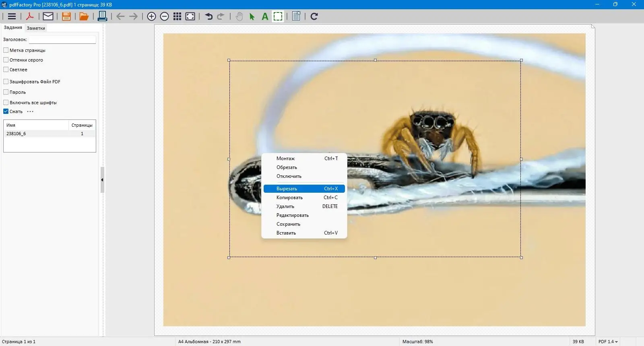
Task: Open the hamburger main menu
Action: [12, 16]
